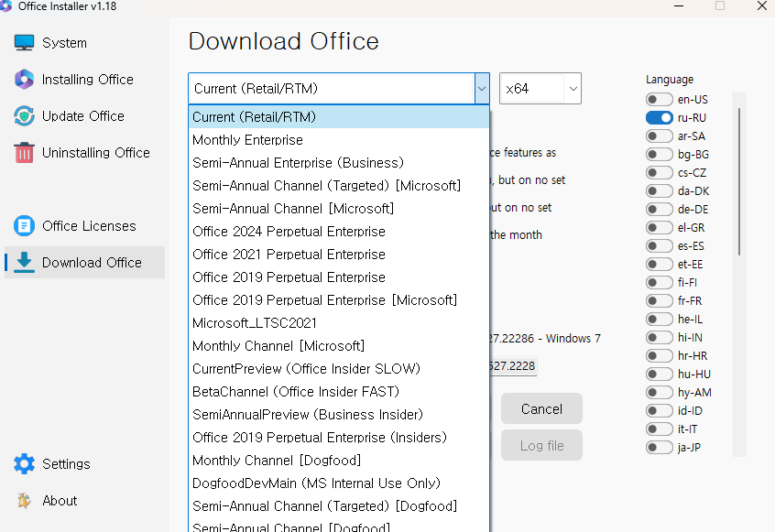Click the Installing Office logo icon
Image resolution: width=775 pixels, height=532 pixels.
pos(24,79)
